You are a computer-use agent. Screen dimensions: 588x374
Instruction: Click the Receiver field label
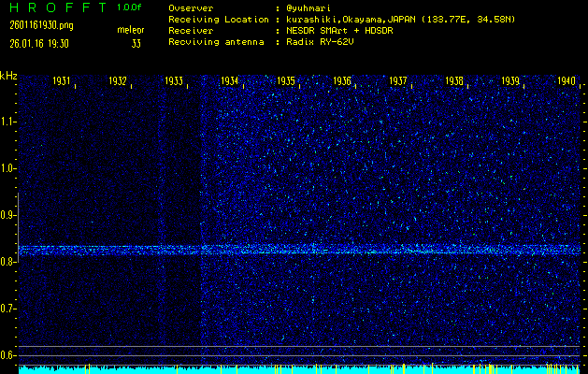pyautogui.click(x=191, y=31)
